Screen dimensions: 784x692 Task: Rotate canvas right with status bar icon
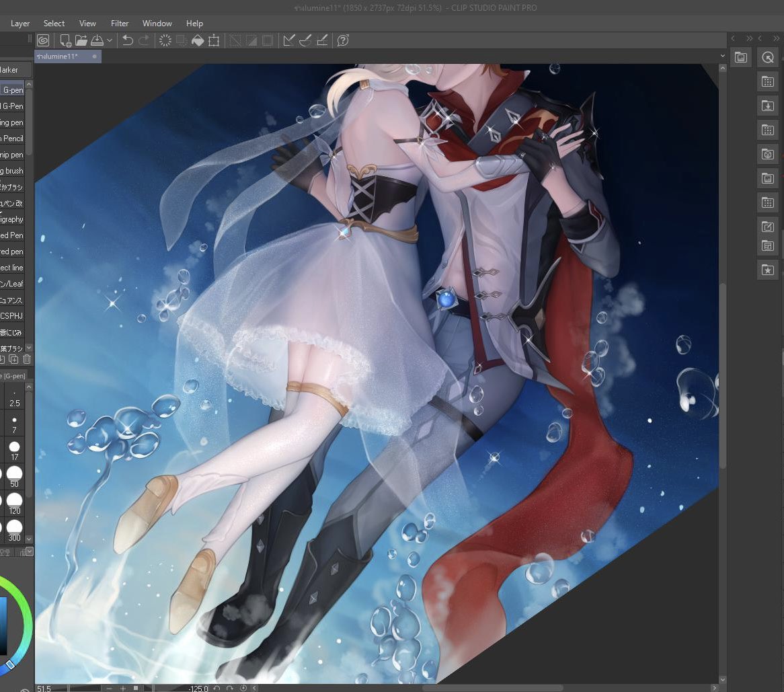point(229,689)
